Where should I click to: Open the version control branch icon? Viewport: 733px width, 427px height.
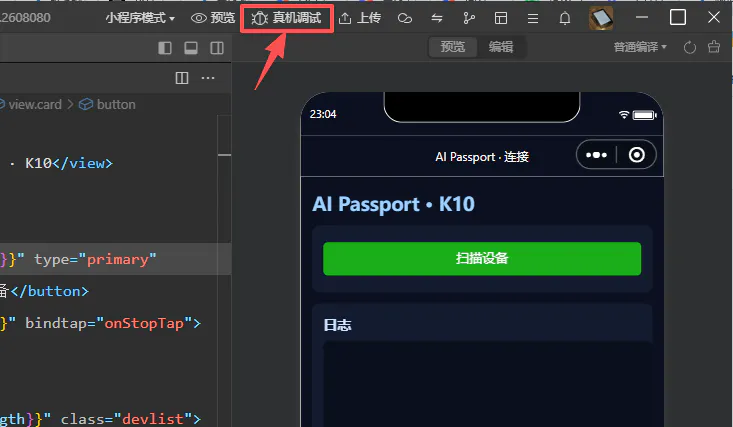click(468, 18)
